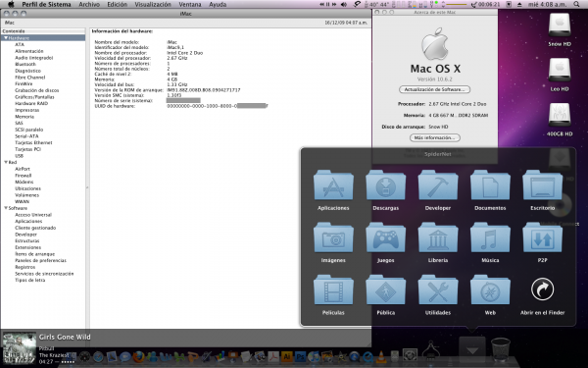The width and height of the screenshot is (588, 368).
Task: Select the 400GB HD drive on desktop
Action: pos(560,116)
